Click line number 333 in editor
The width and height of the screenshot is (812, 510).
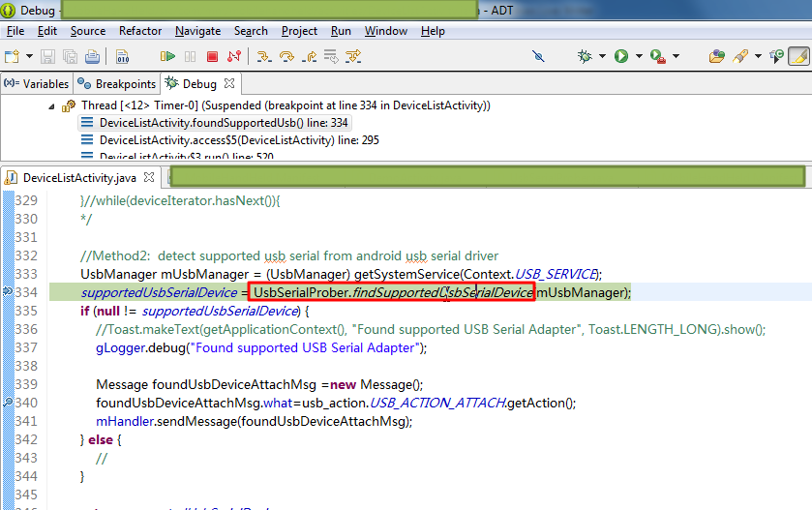(26, 274)
